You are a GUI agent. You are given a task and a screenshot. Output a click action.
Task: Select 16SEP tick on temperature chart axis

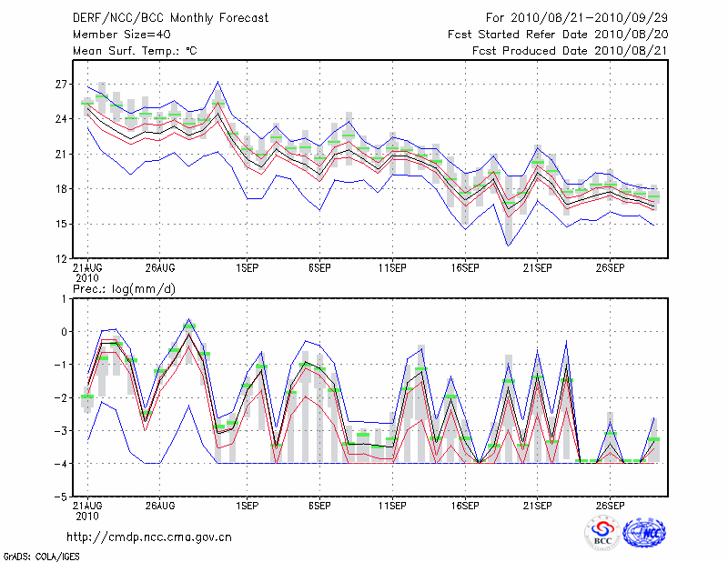[x=463, y=268]
